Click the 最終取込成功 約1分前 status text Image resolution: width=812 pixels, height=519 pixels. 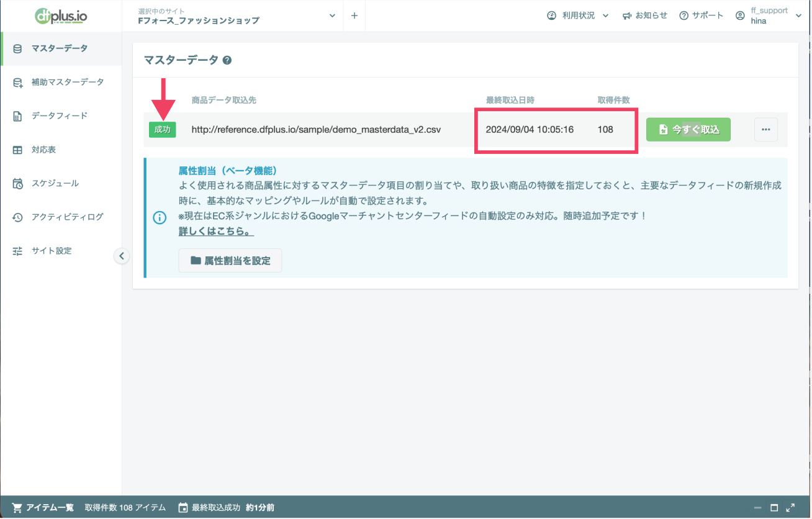233,507
